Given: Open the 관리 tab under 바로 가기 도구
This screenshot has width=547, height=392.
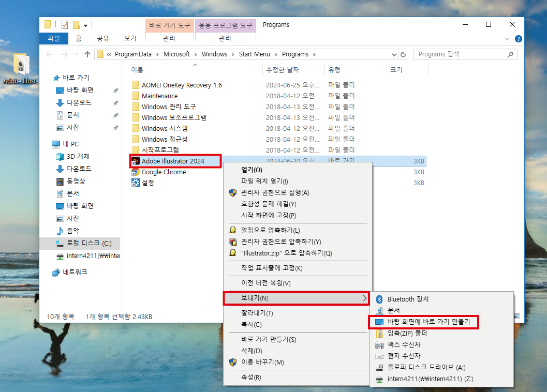Looking at the screenshot, I should [169, 38].
